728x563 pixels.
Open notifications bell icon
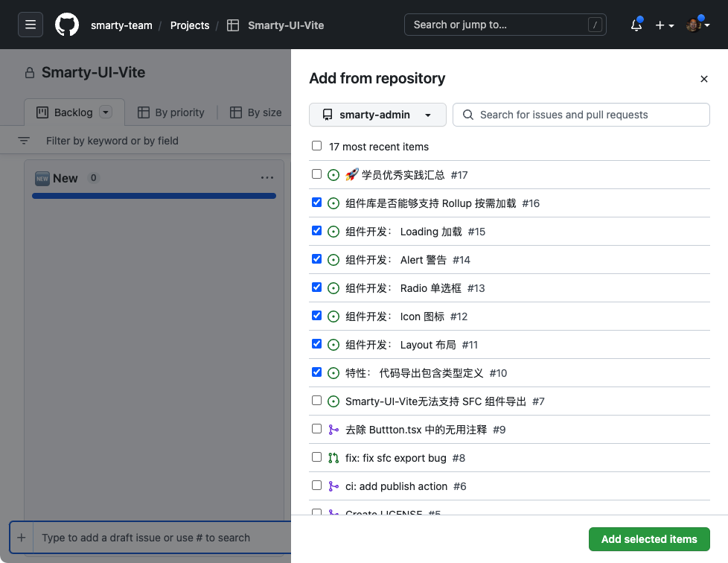[636, 25]
